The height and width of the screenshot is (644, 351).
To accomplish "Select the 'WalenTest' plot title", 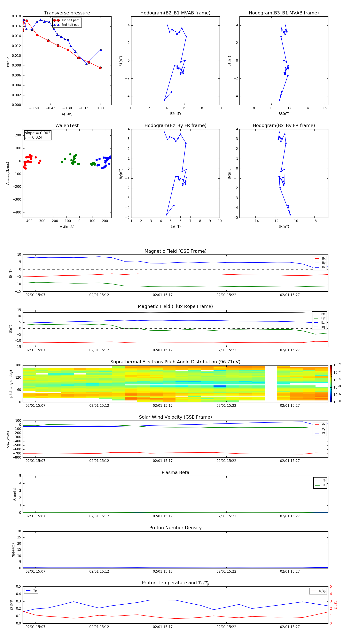I will coord(67,125).
